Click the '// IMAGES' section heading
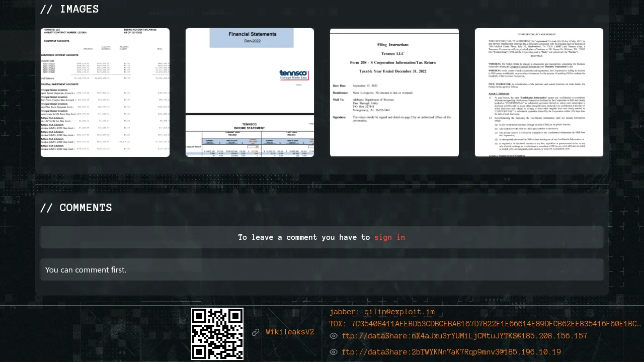 tap(69, 9)
